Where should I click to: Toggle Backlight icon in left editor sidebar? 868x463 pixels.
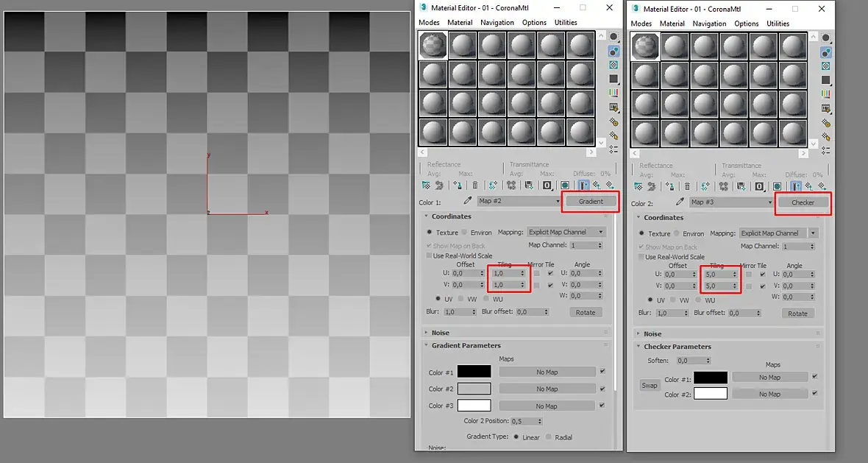click(x=613, y=52)
